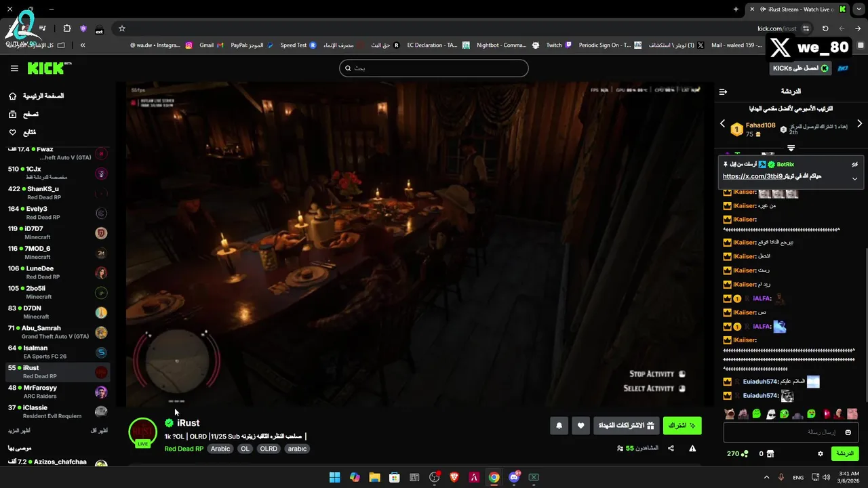Open 1CJx channel in sidebar

coord(58,174)
